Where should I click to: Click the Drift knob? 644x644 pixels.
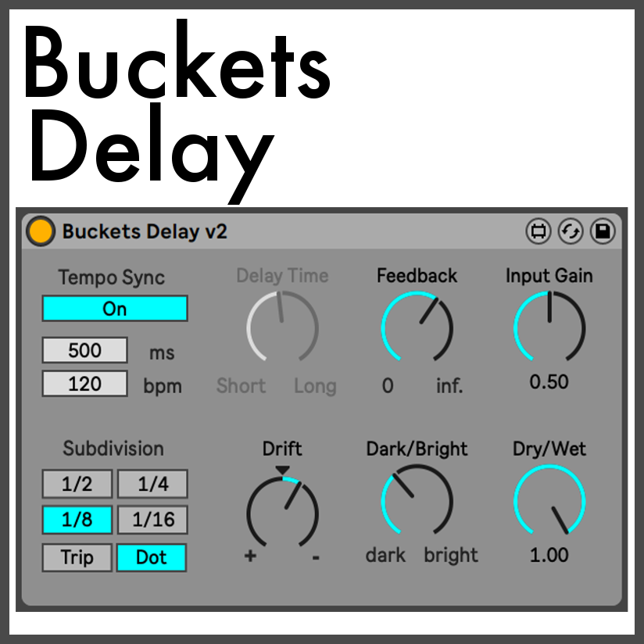pos(283,512)
